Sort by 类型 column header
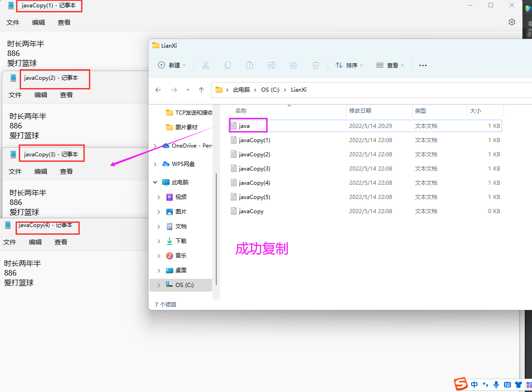This screenshot has height=392, width=532. tap(420, 110)
